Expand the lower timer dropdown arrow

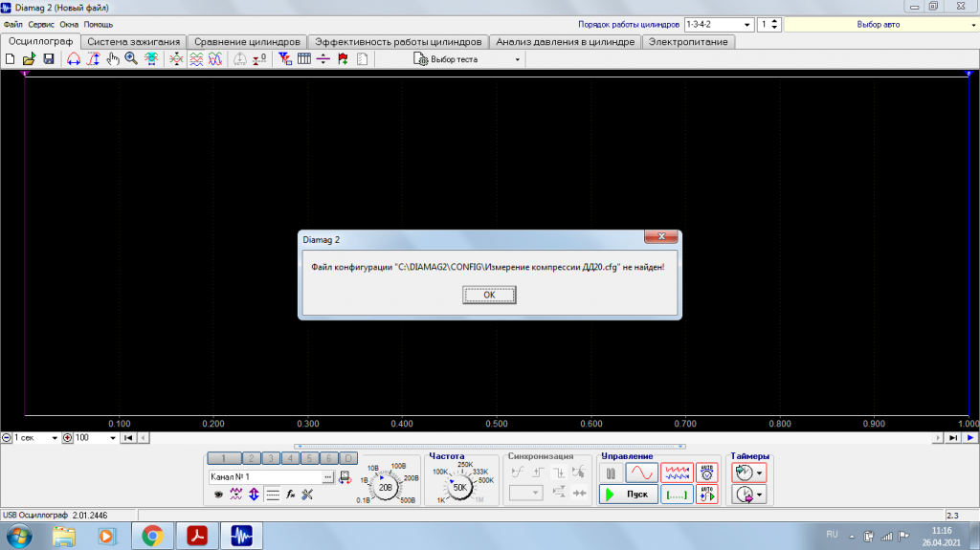click(759, 495)
